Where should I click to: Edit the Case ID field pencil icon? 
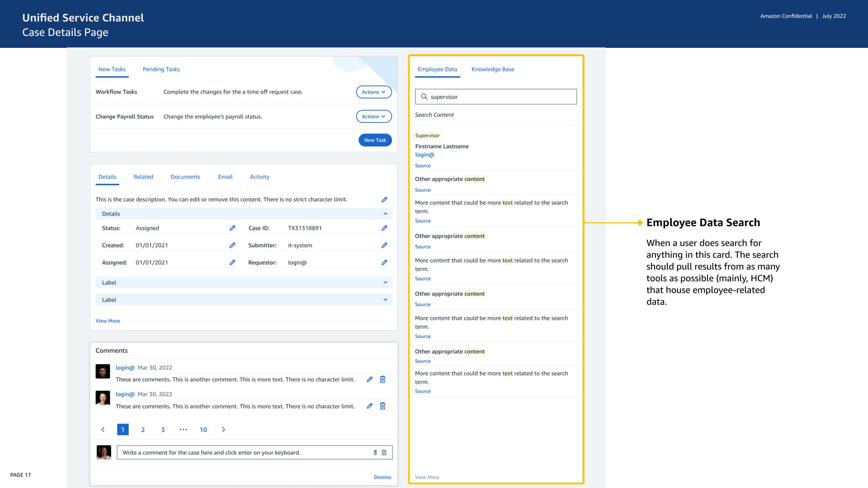click(384, 228)
